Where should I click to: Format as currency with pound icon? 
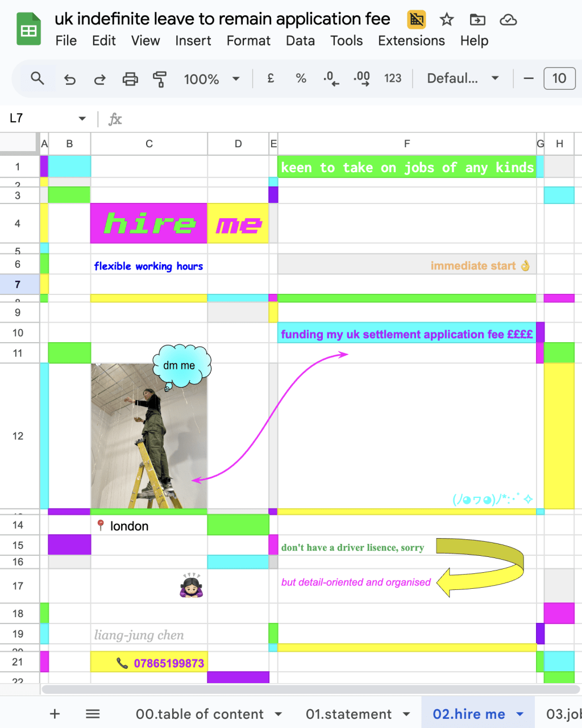click(271, 78)
